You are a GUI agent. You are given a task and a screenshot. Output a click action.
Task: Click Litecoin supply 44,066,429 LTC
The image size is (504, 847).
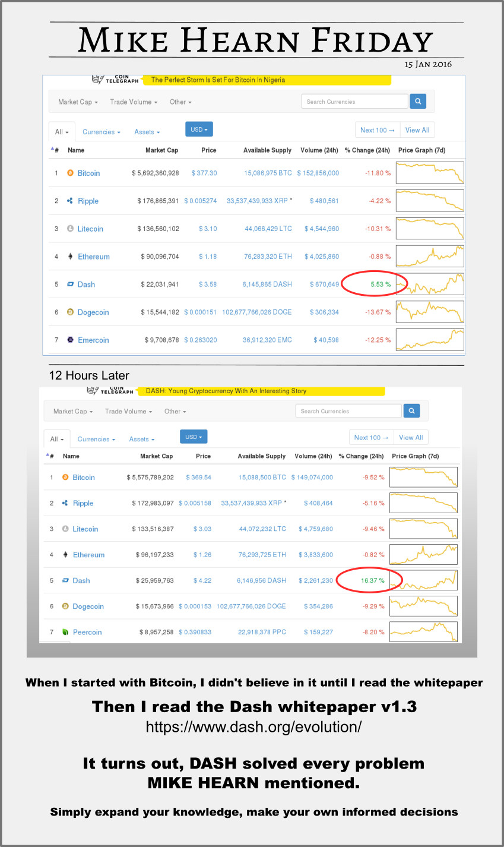point(268,229)
